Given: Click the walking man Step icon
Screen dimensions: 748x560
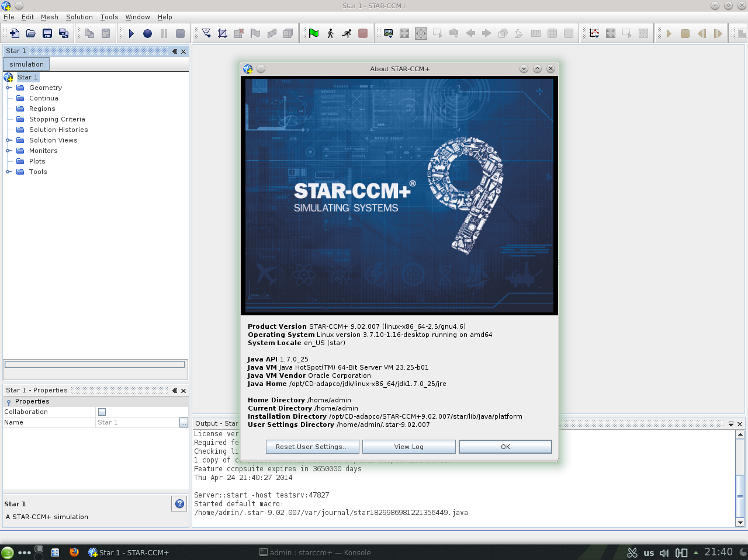Looking at the screenshot, I should (x=330, y=33).
